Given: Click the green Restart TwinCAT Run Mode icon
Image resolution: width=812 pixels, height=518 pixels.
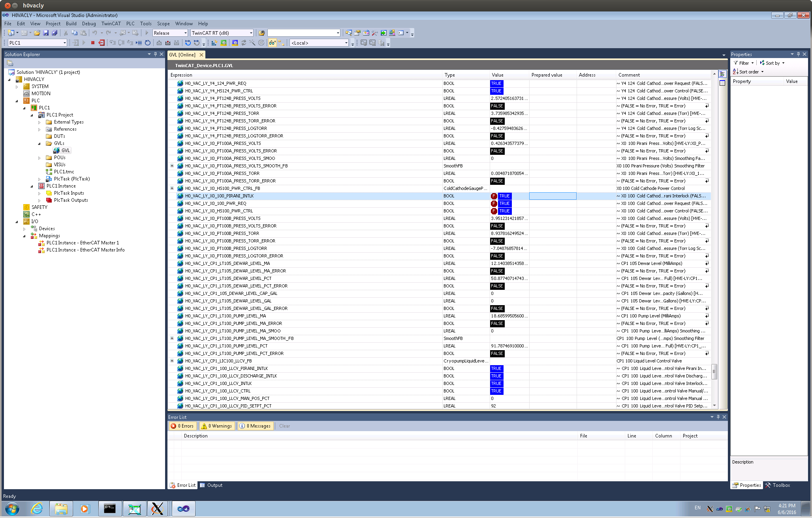Looking at the screenshot, I should (x=224, y=43).
